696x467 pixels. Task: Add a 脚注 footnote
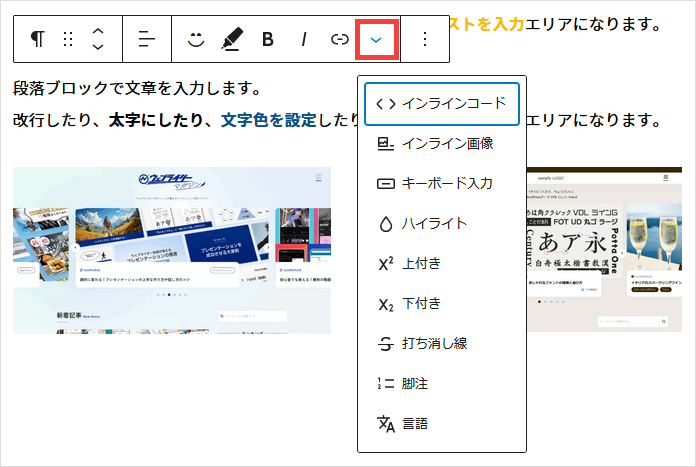click(x=442, y=383)
